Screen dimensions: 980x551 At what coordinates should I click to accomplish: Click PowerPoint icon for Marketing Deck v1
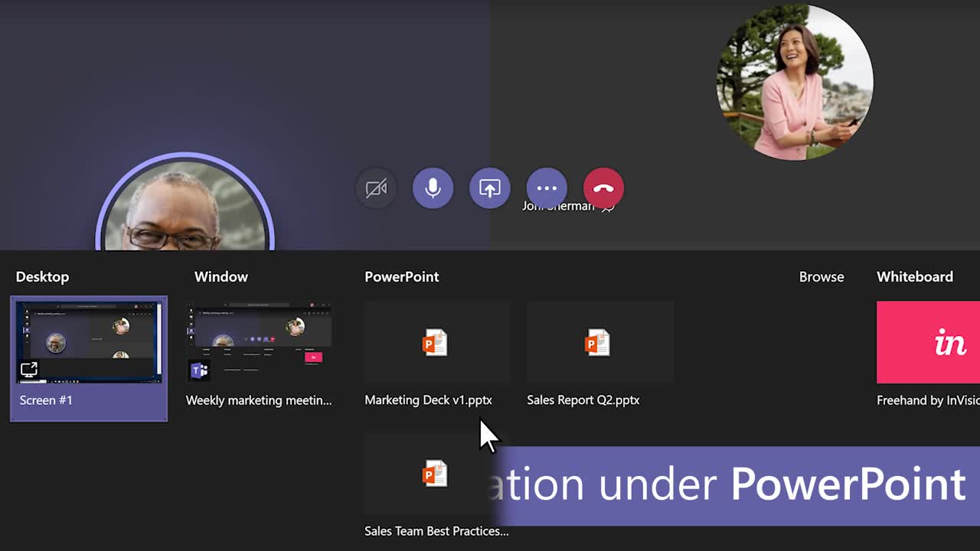pyautogui.click(x=435, y=342)
